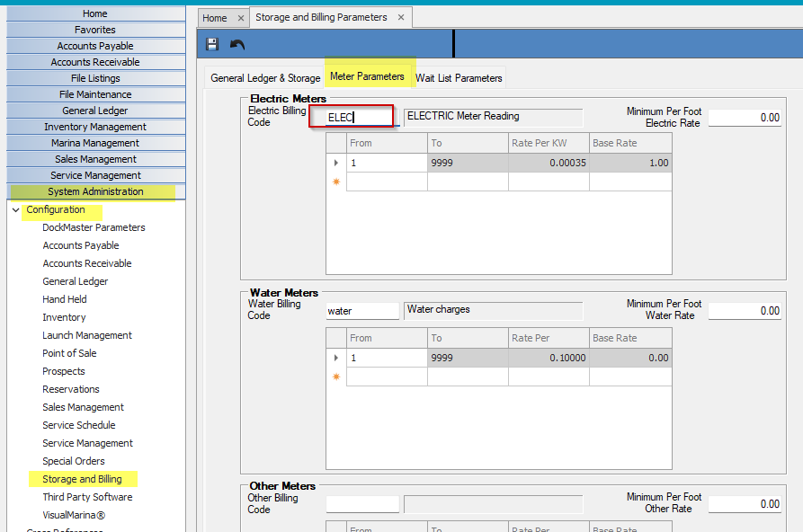Viewport: 803px width, 532px height.
Task: Expand the Marina Management section
Action: [x=95, y=143]
